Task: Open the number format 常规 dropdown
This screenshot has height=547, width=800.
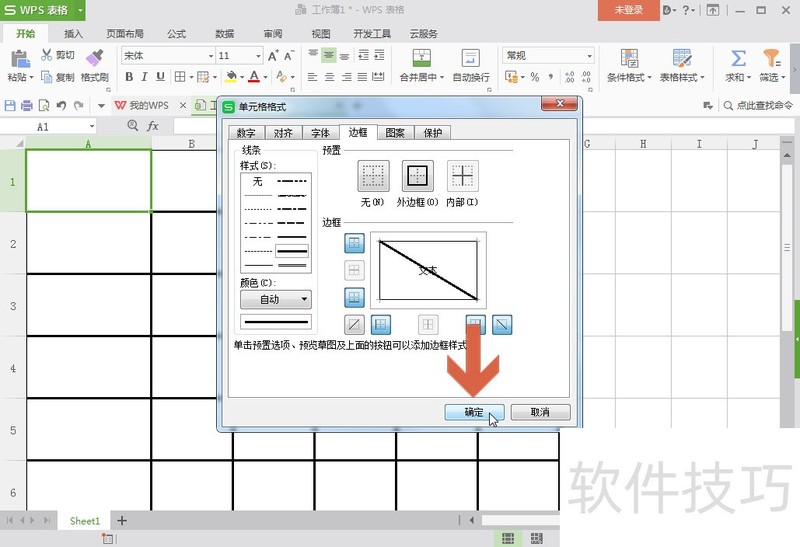Action: coord(590,56)
